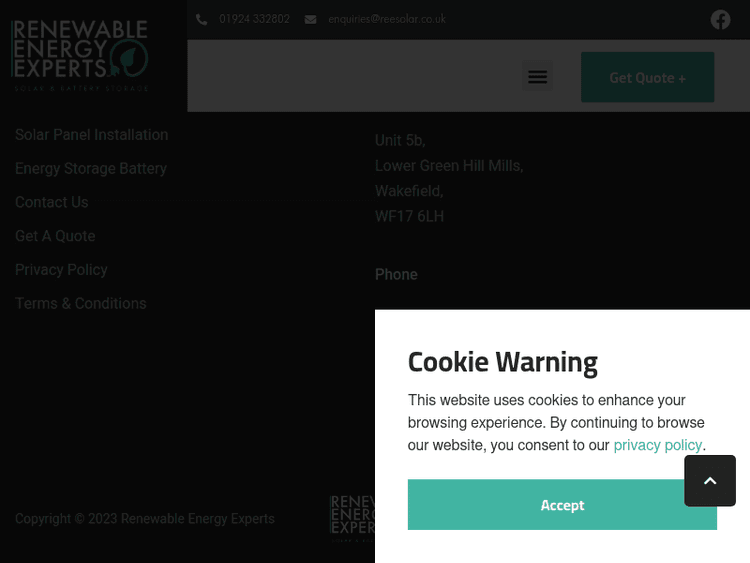This screenshot has height=563, width=750.
Task: Click the Renewable Energy Experts header logo
Action: [x=80, y=54]
